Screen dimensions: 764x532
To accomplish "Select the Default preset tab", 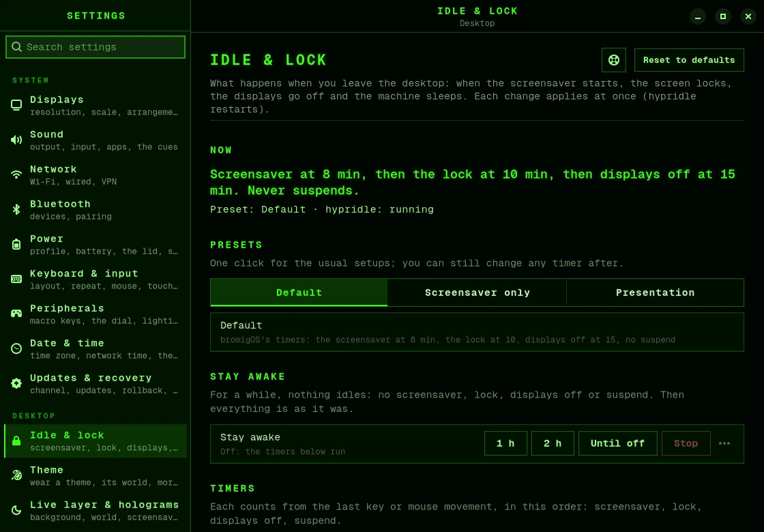I will click(x=299, y=293).
